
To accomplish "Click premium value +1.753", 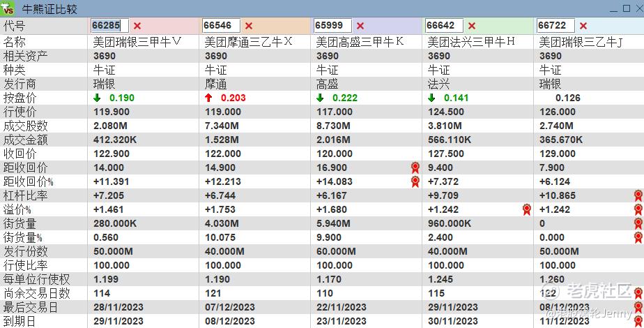I will [x=220, y=209].
